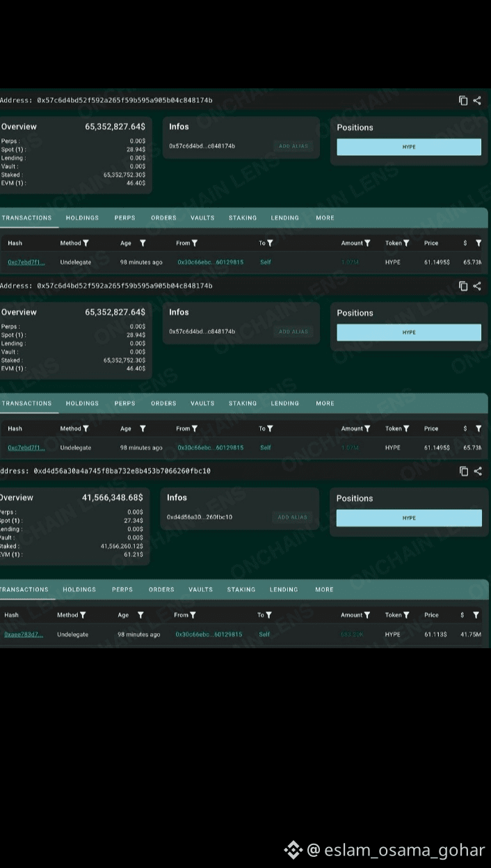Share icon in the topmost 0x57c6d4 panel
The width and height of the screenshot is (491, 868).
[477, 100]
